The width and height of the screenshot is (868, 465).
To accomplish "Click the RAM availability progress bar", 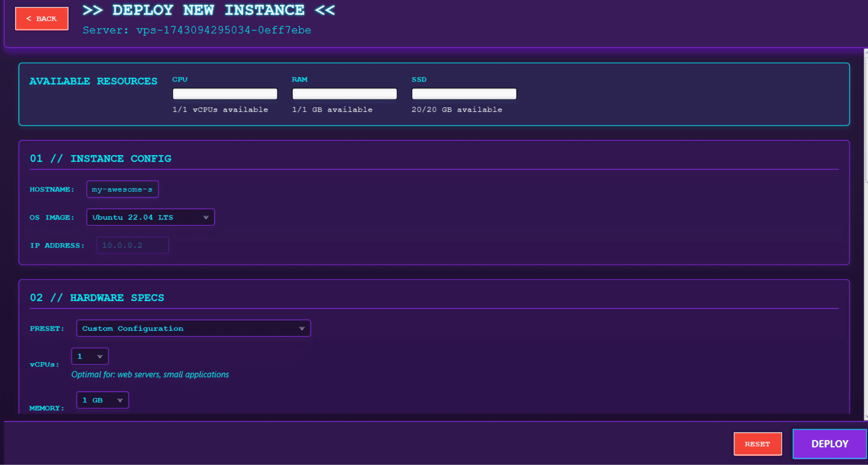I will point(344,94).
